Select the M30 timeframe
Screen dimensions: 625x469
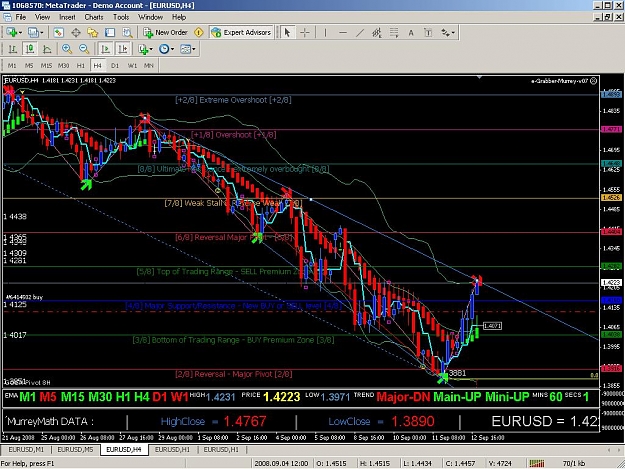(x=63, y=65)
